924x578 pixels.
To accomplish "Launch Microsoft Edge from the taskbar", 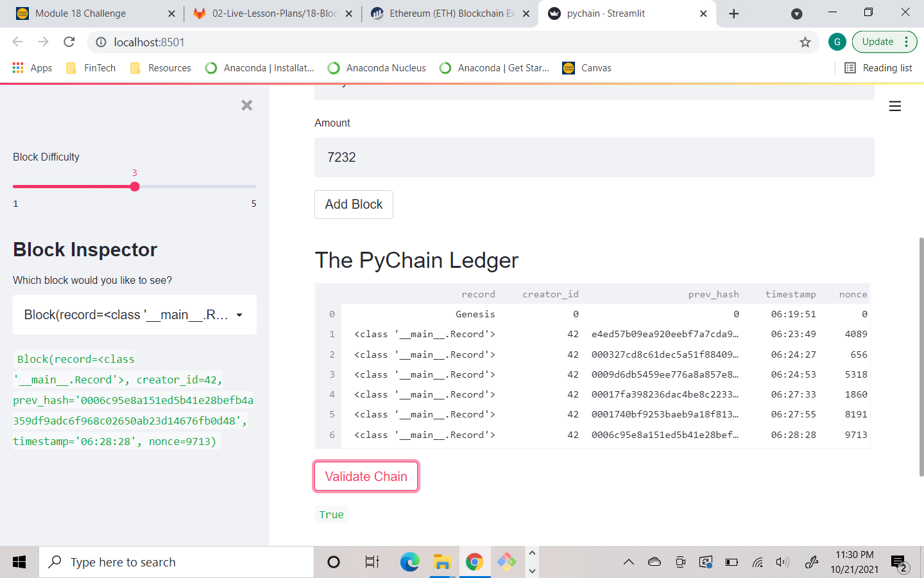I will click(x=409, y=562).
